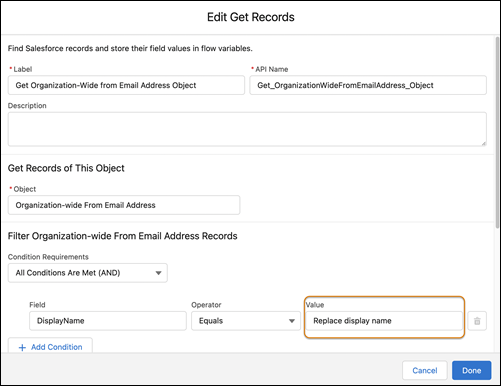Delete the DisplayName condition with trash icon
501x386 pixels.
(x=477, y=321)
